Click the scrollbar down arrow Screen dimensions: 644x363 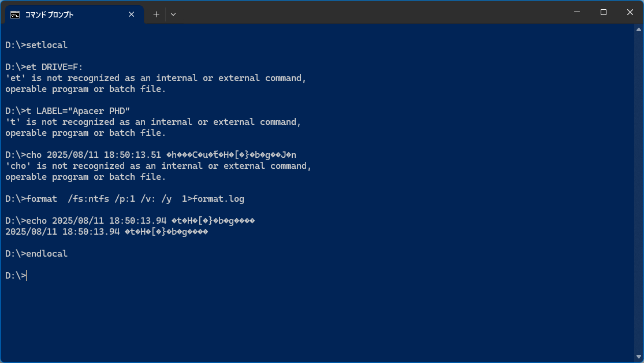coord(639,357)
